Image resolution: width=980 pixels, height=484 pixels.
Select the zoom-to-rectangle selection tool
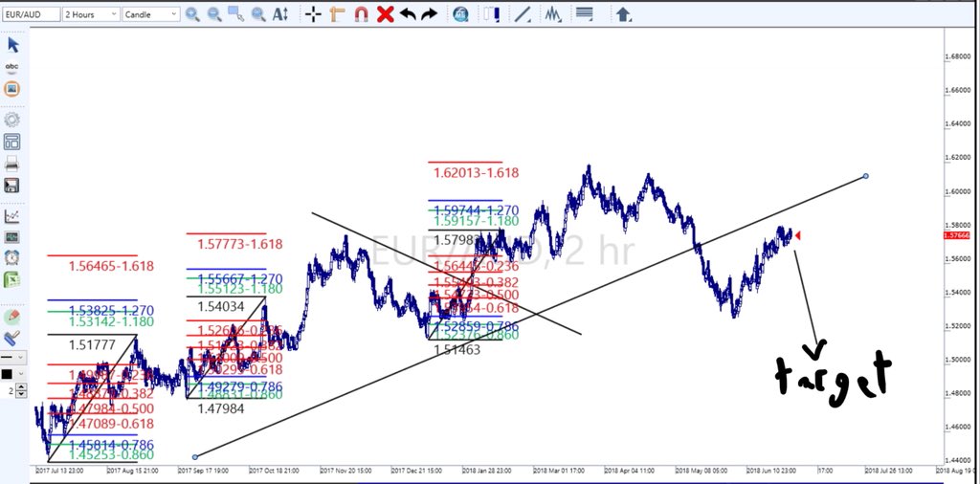coord(235,14)
